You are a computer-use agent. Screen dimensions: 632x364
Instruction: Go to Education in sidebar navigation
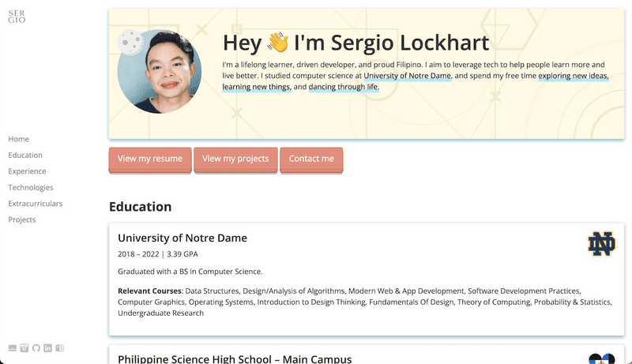[25, 155]
